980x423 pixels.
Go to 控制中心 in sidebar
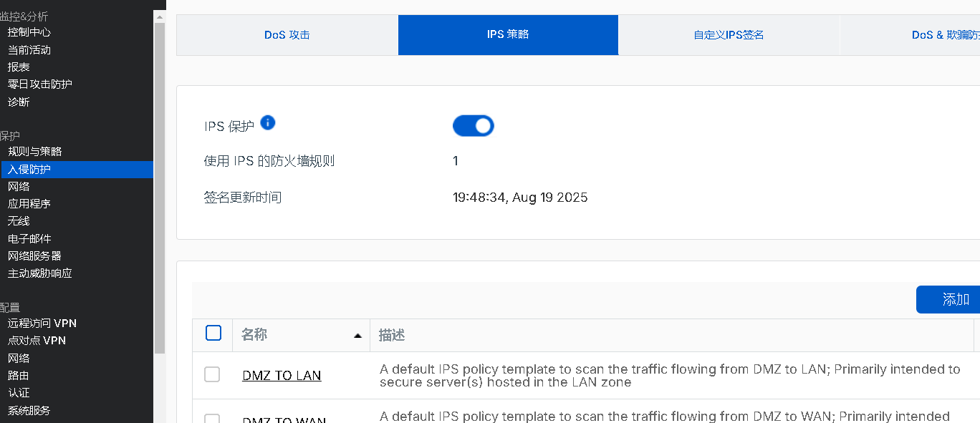click(x=29, y=32)
